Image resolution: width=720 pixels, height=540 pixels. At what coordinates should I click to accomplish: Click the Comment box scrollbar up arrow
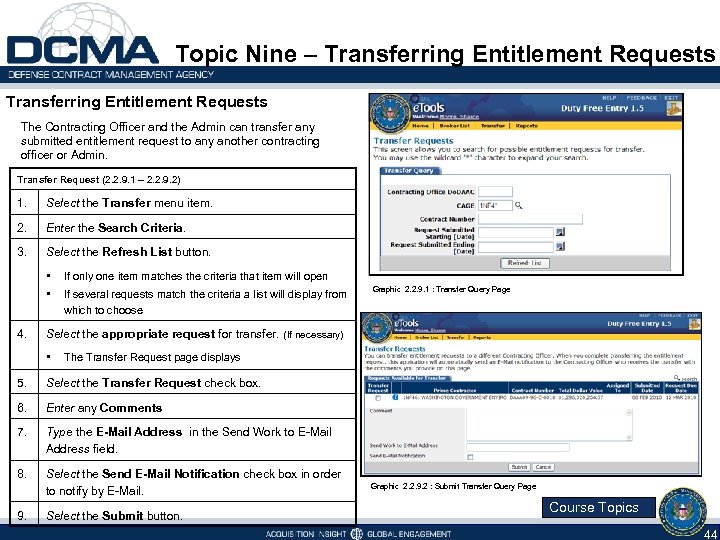click(629, 412)
